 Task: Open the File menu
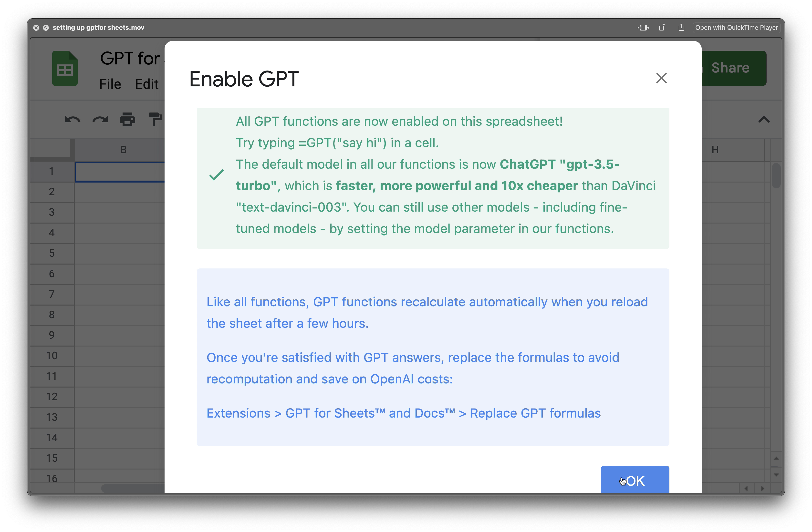[x=110, y=84]
